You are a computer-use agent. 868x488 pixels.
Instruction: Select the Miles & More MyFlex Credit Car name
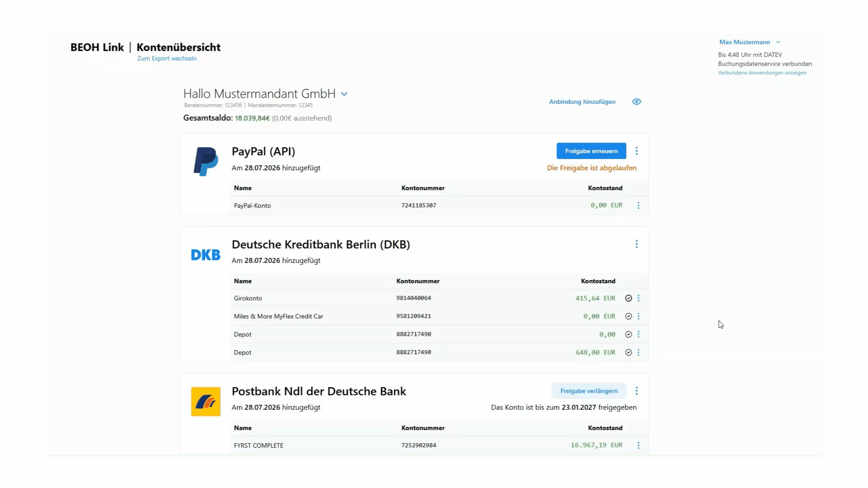point(278,316)
